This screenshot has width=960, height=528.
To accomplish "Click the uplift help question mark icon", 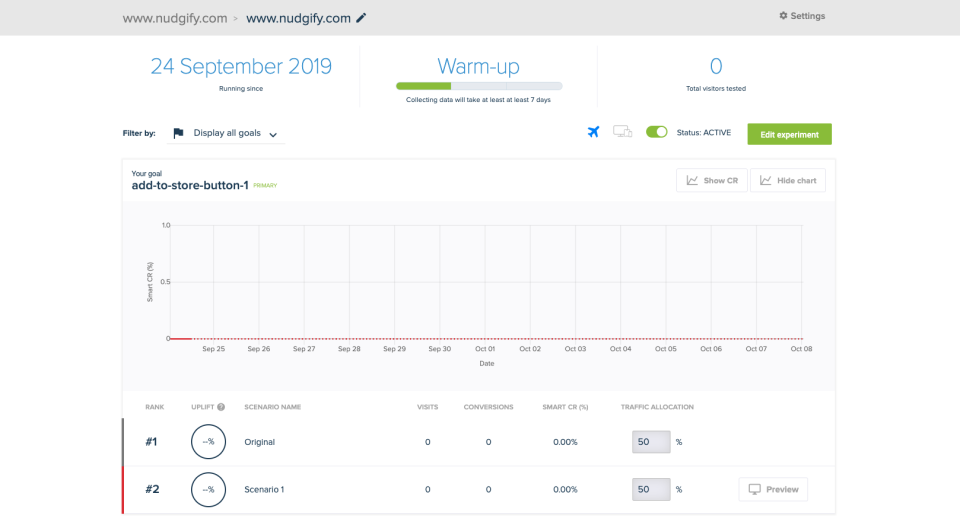I will tap(221, 407).
